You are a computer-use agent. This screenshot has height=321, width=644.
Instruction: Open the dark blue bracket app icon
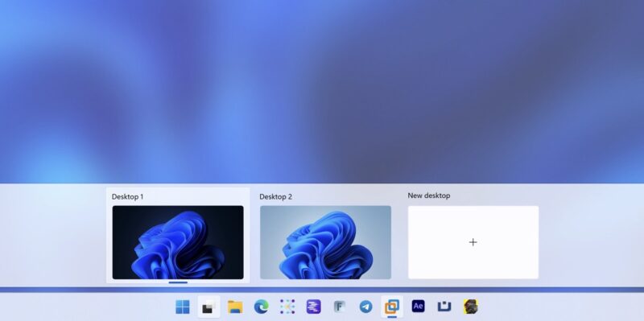click(444, 307)
